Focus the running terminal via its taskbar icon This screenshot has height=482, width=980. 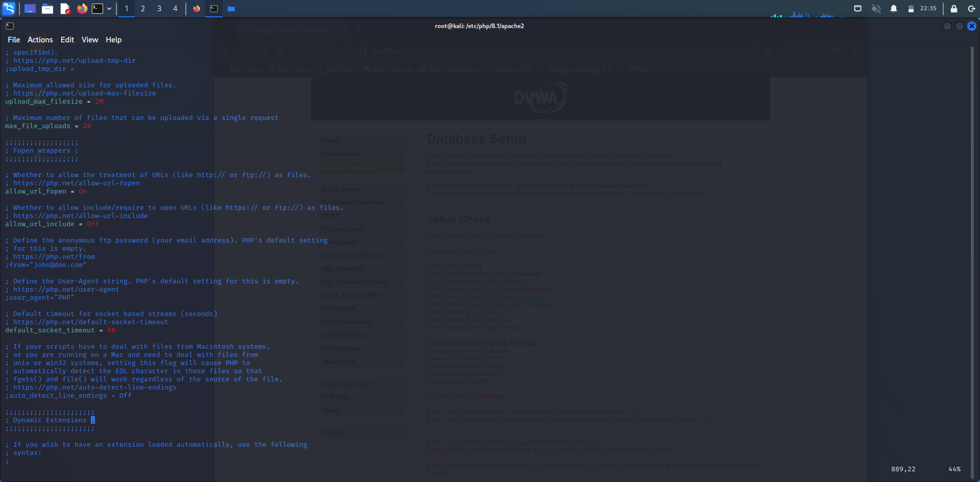coord(214,9)
